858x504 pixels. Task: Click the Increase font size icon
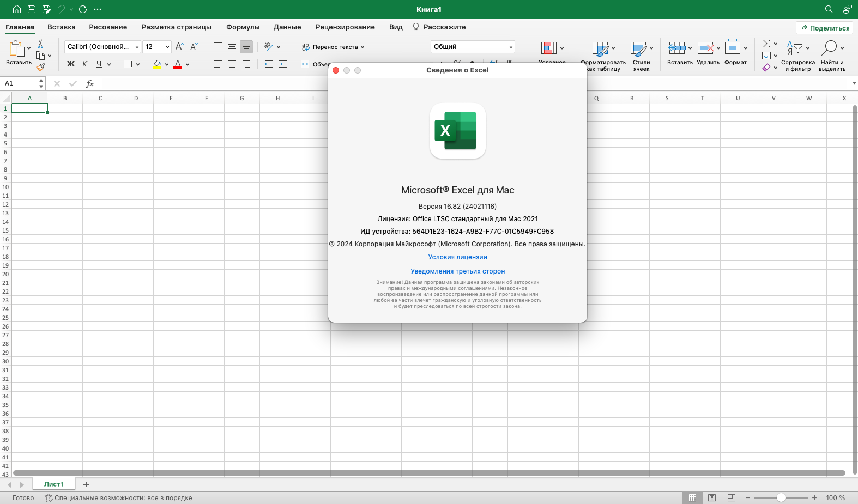[x=179, y=47]
